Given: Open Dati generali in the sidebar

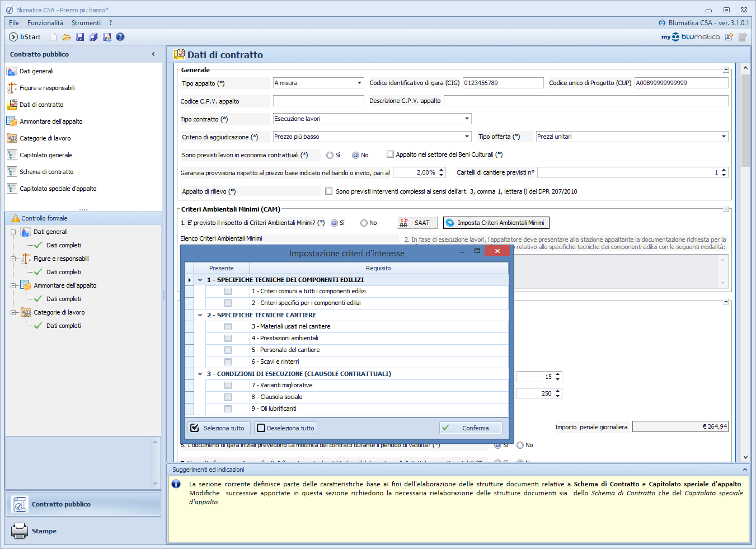Looking at the screenshot, I should tap(36, 71).
